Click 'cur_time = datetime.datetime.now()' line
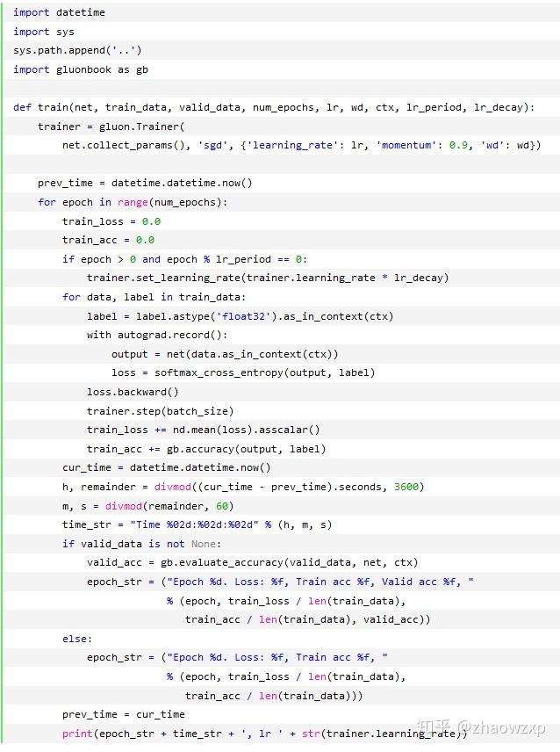Viewport: 560px width, 752px height. pyautogui.click(x=166, y=468)
